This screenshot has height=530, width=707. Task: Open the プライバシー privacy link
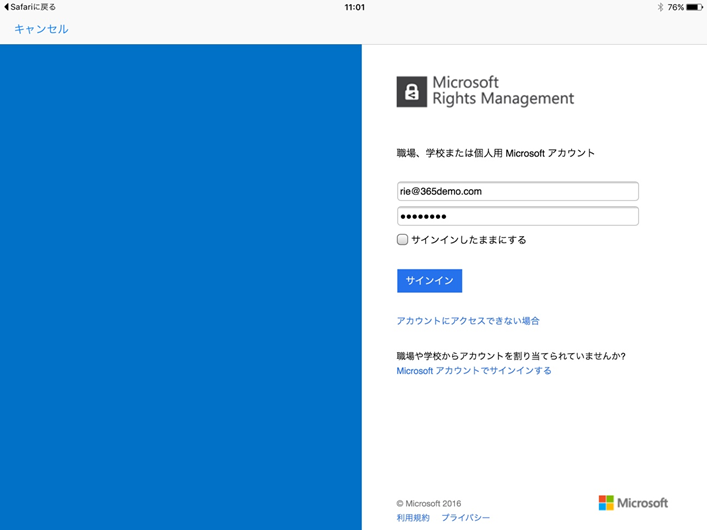click(x=465, y=517)
